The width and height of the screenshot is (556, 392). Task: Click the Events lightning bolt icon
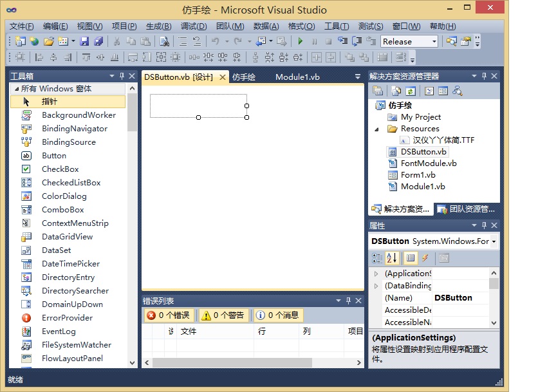[x=425, y=258]
